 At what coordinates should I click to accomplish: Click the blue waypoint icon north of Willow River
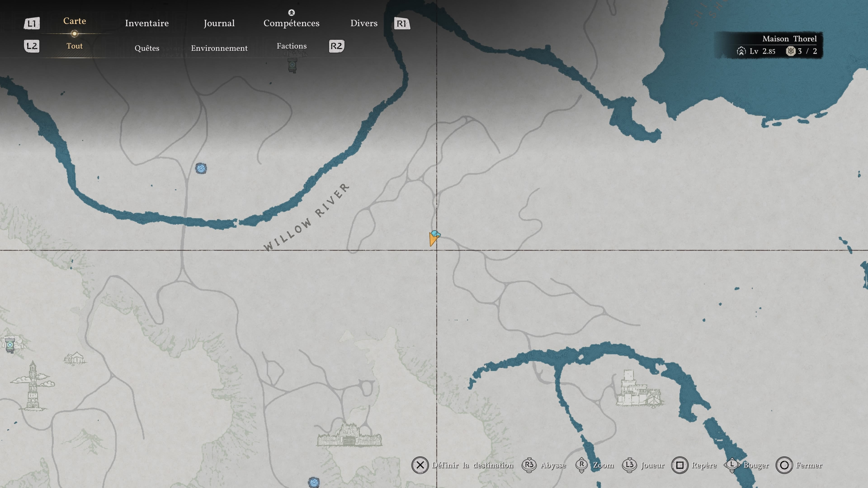click(x=201, y=168)
